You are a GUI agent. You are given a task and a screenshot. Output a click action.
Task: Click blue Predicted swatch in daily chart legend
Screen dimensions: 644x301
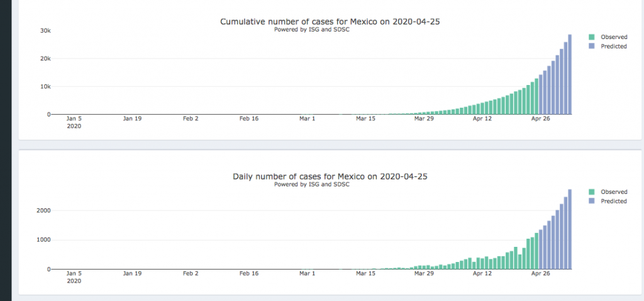tap(592, 202)
